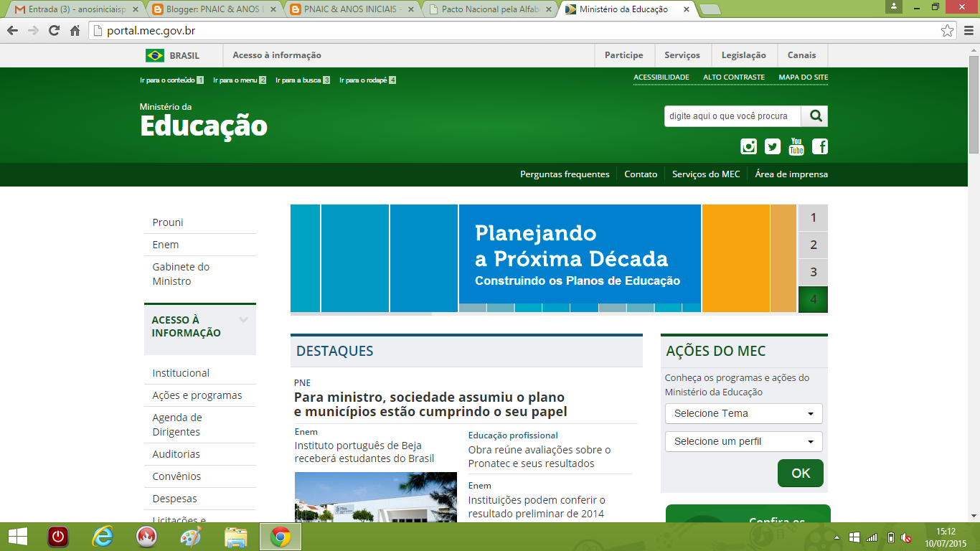Open the Instagram icon in the header
980x551 pixels.
(748, 146)
